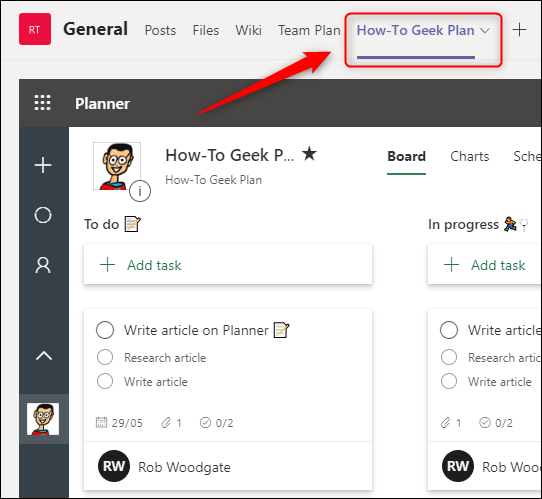Check Research article in the To do card
This screenshot has height=499, width=542.
point(105,357)
